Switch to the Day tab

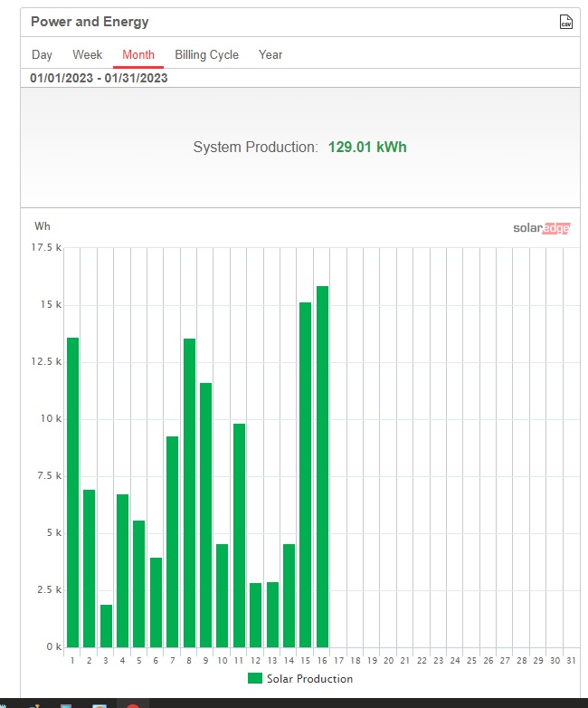click(42, 55)
